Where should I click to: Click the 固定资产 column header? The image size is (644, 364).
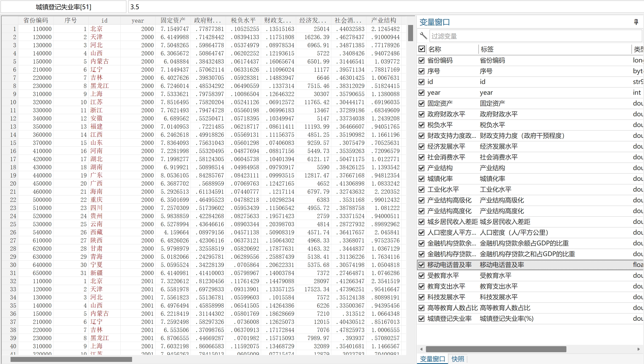click(x=173, y=20)
